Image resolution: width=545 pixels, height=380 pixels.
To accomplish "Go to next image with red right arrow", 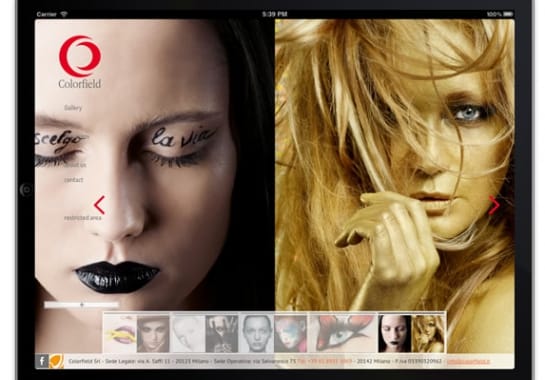I will [x=494, y=205].
